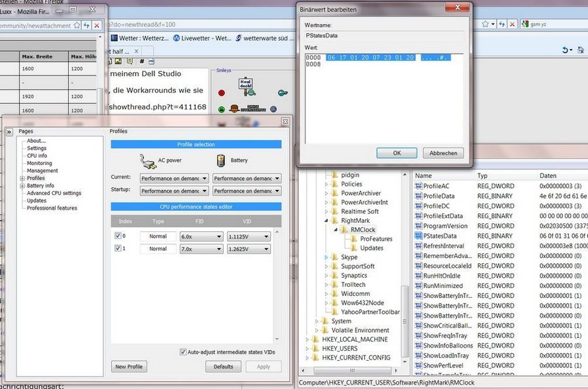Click the 'Heul doch' sign smiley
The height and width of the screenshot is (389, 588).
(247, 86)
